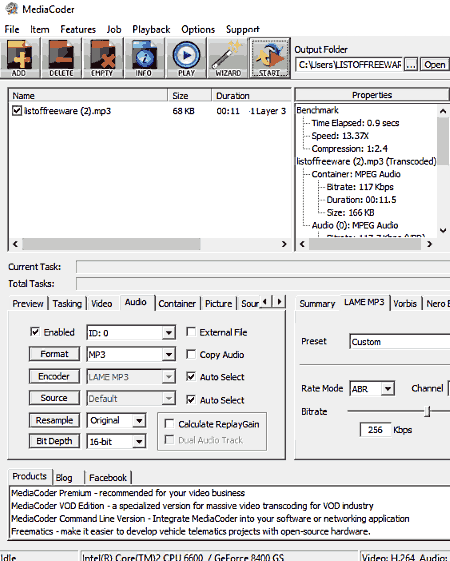The image size is (450, 561).
Task: Open the Job menu
Action: 114,29
